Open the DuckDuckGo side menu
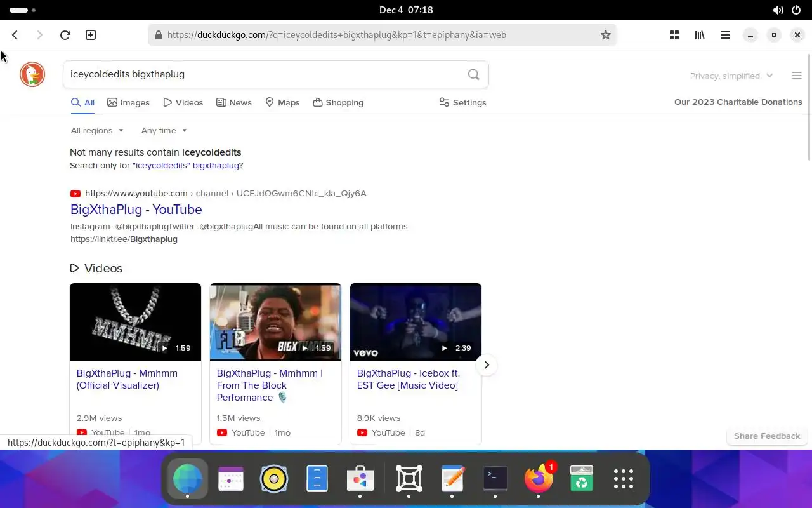 (x=797, y=76)
